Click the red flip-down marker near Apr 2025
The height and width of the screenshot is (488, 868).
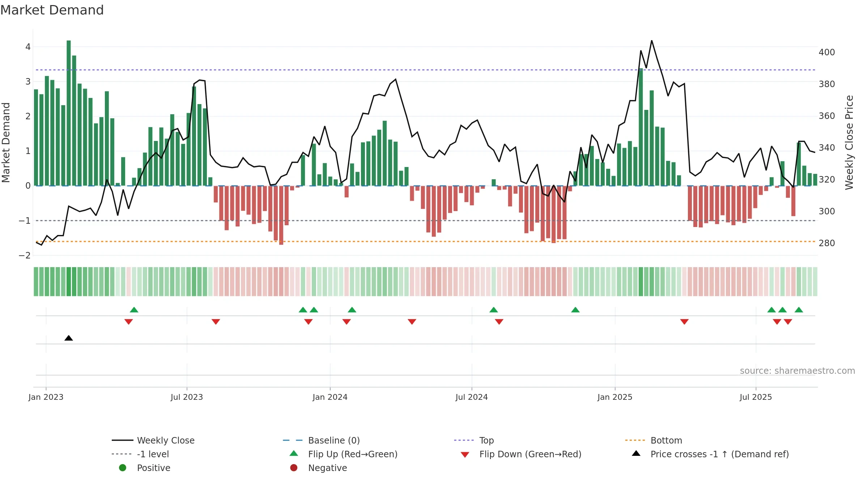coord(684,322)
